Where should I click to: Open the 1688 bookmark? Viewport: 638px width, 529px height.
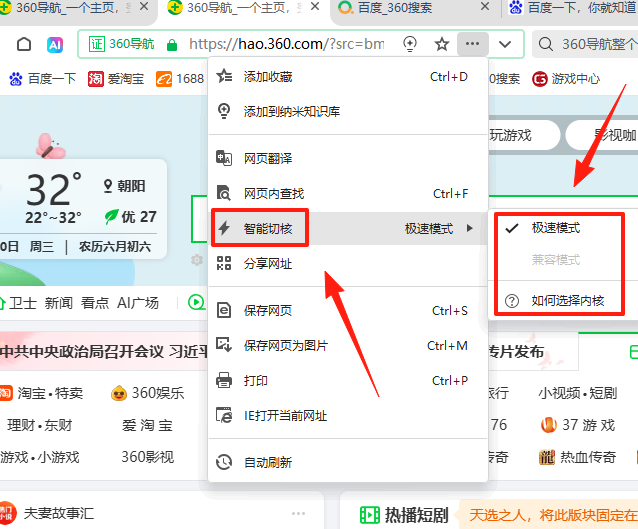coord(180,78)
